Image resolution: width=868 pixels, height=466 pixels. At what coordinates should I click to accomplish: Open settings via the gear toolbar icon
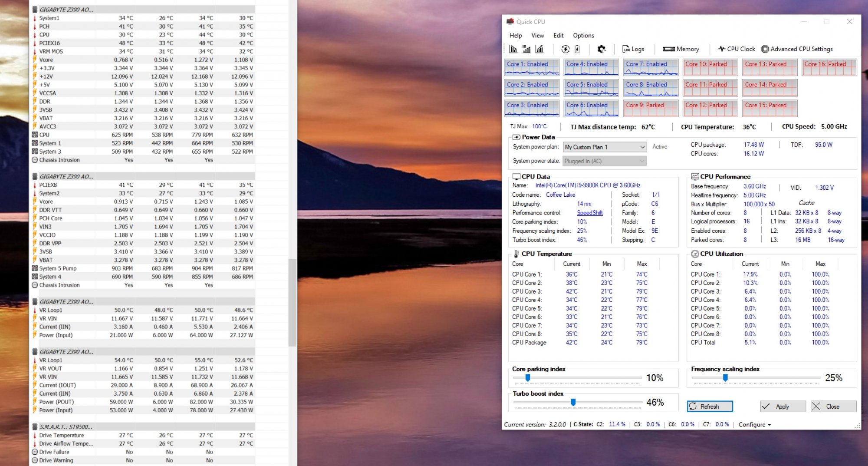tap(602, 49)
